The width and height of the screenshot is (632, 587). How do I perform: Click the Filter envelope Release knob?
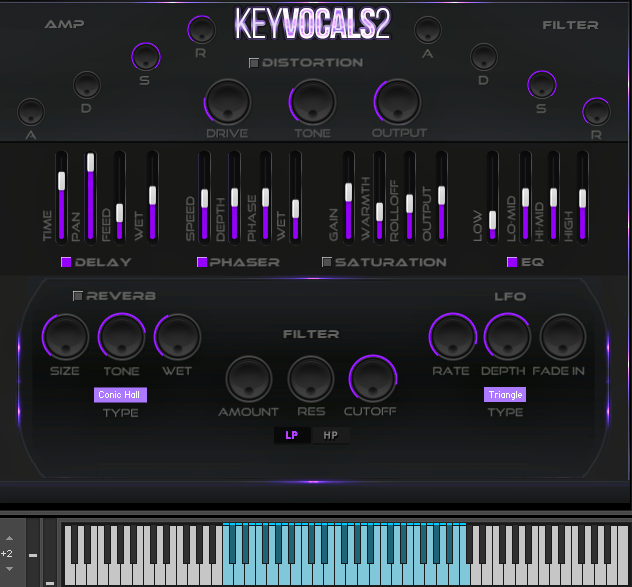[597, 112]
